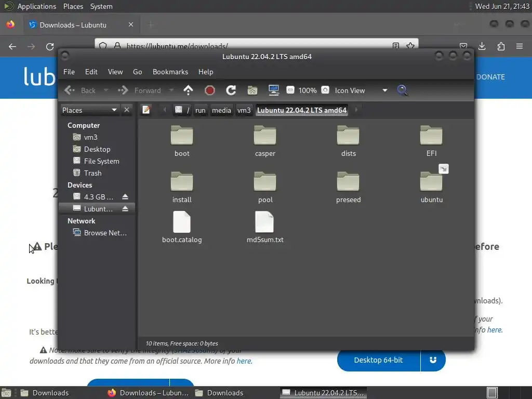The width and height of the screenshot is (532, 399).
Task: Open the Bookmarks menu
Action: 170,72
